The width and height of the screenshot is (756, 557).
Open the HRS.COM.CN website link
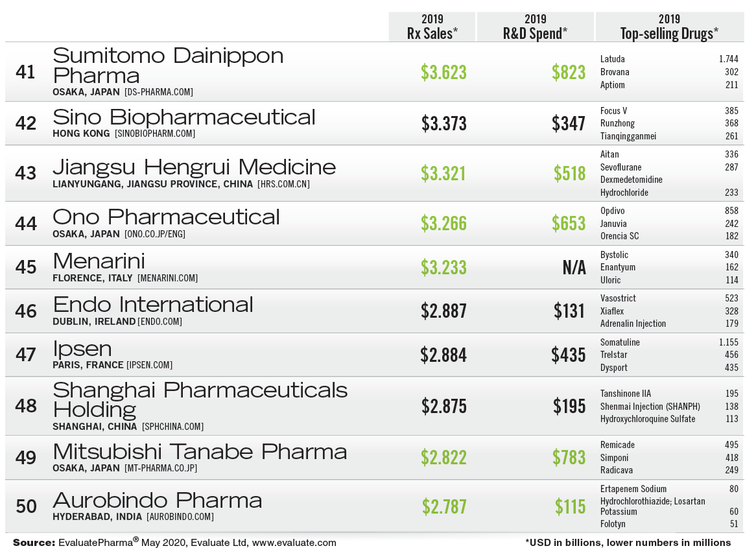283,184
